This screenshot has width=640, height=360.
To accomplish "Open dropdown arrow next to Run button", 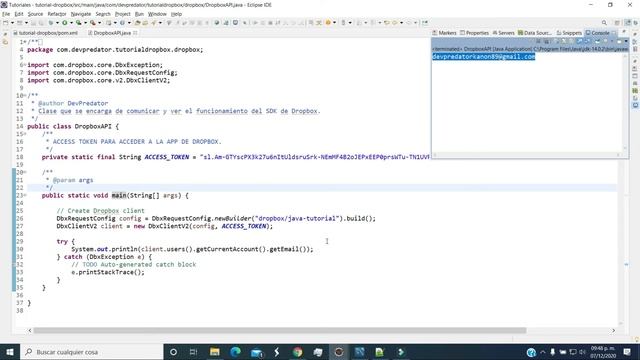I will point(71,23).
